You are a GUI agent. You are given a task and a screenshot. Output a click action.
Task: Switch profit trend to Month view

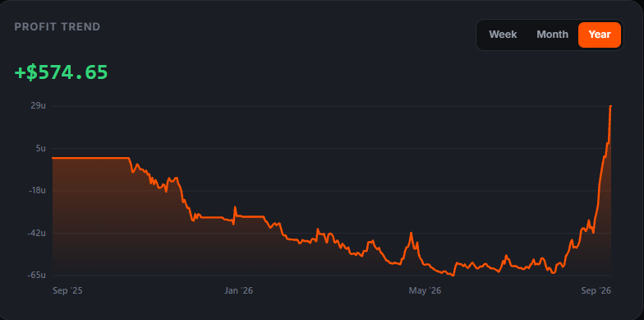click(x=552, y=35)
